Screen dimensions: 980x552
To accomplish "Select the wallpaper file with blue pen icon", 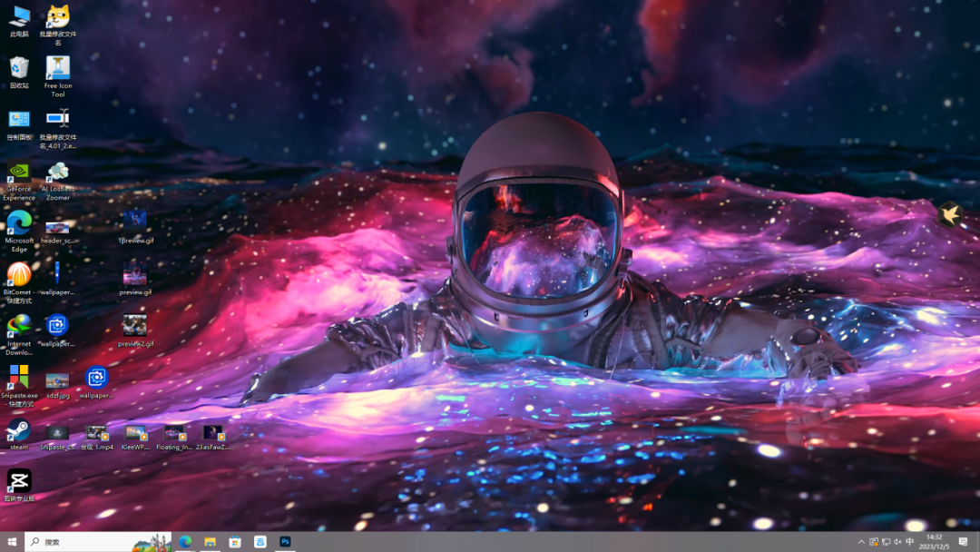I will [x=57, y=279].
